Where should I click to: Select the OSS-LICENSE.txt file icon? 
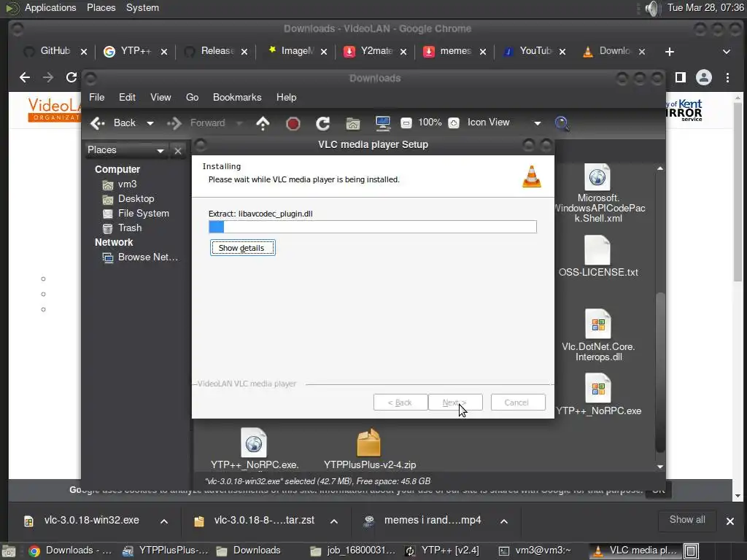pyautogui.click(x=597, y=250)
